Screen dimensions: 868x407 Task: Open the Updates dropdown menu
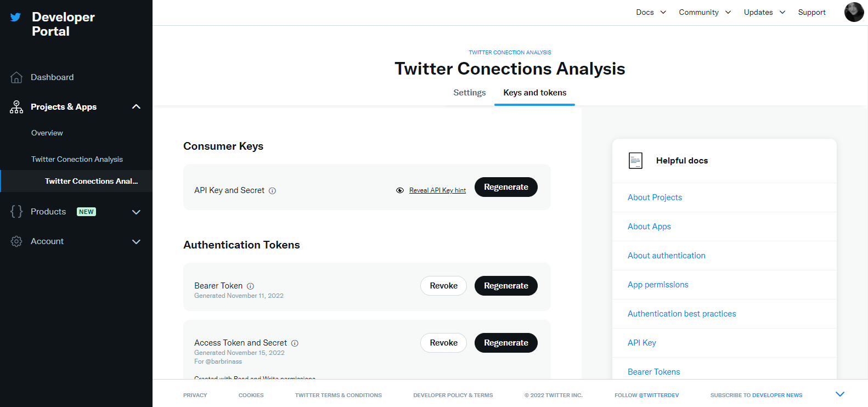[765, 12]
